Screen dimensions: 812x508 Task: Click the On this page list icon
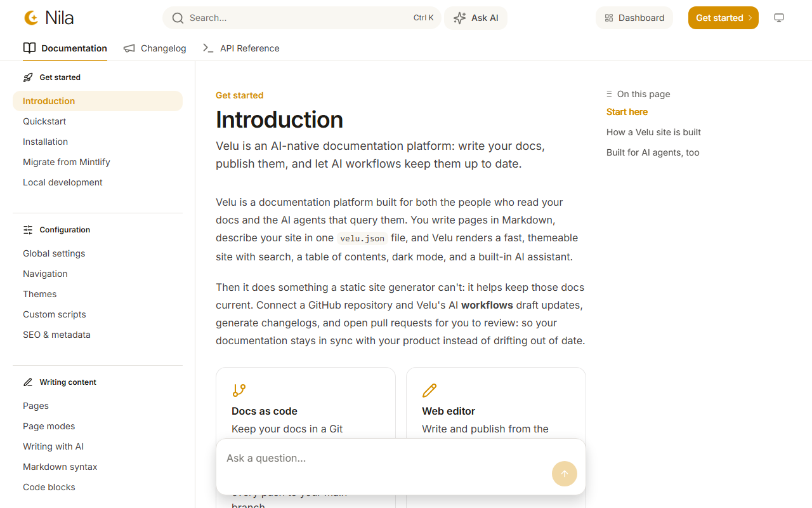tap(610, 94)
